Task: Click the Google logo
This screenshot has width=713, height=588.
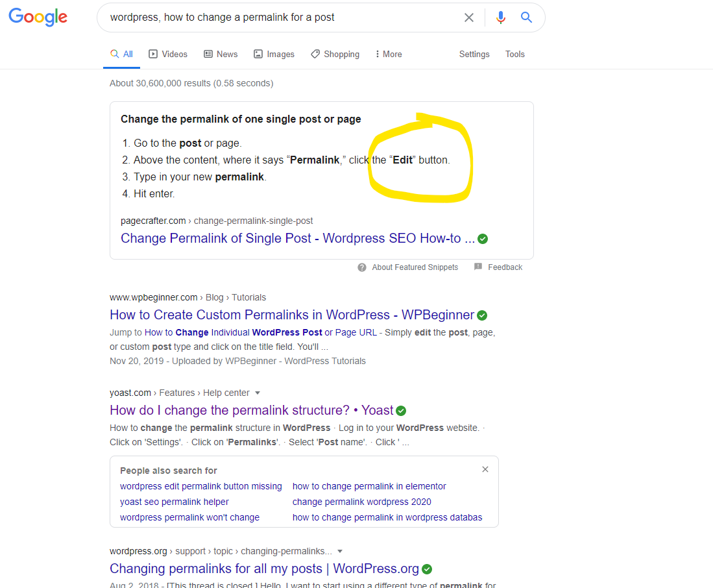Action: (x=38, y=18)
